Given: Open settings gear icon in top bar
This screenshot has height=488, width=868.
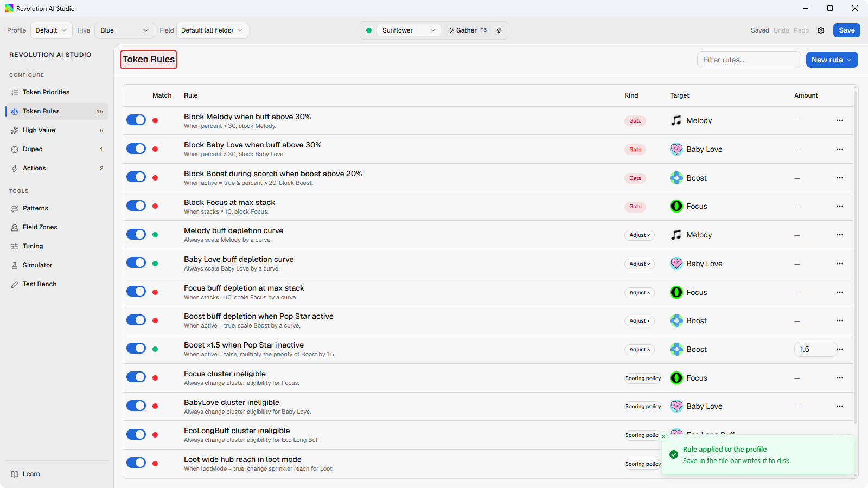Looking at the screenshot, I should [821, 30].
